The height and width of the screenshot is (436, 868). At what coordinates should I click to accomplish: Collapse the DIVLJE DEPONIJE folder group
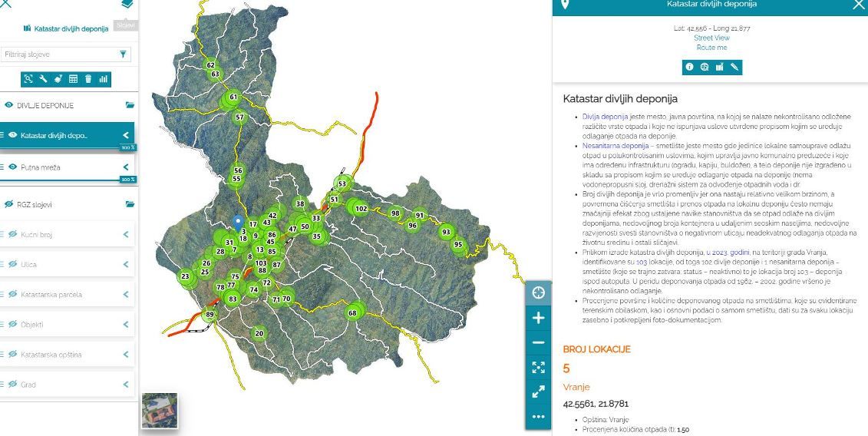(130, 105)
